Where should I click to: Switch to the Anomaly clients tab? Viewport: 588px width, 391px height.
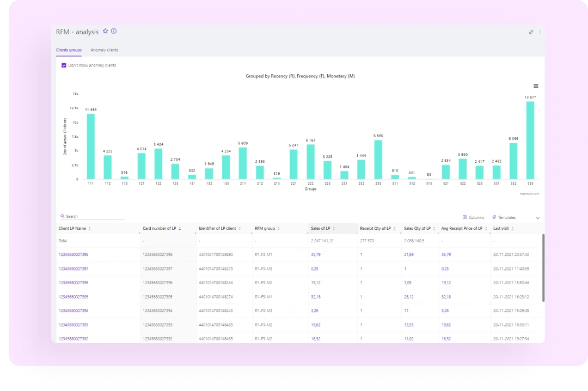click(x=104, y=50)
